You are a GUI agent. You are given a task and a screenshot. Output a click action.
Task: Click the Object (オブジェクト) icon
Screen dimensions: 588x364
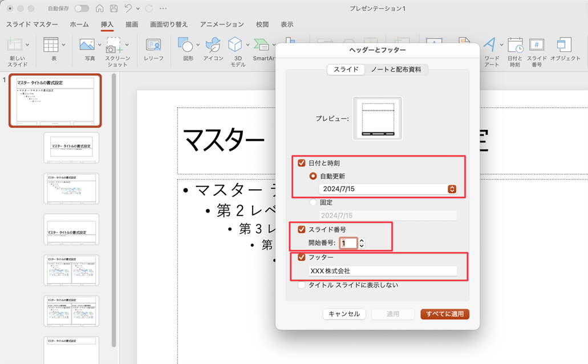point(564,44)
